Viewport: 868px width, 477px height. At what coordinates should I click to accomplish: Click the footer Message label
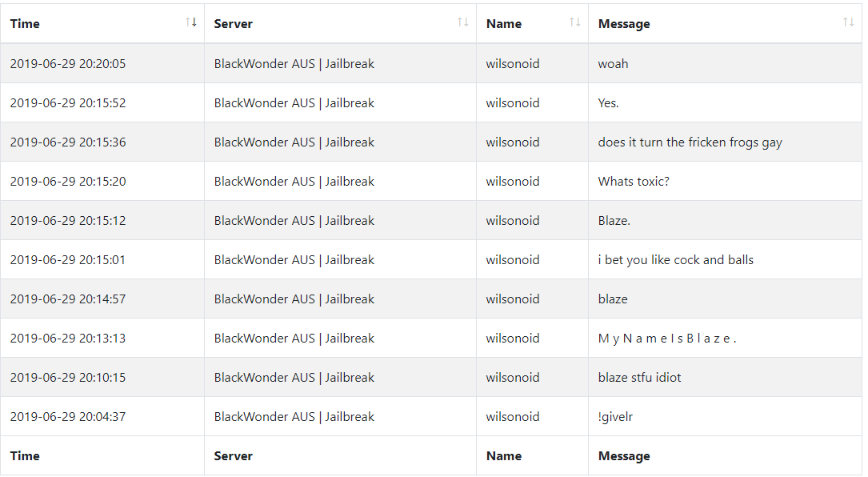(624, 456)
